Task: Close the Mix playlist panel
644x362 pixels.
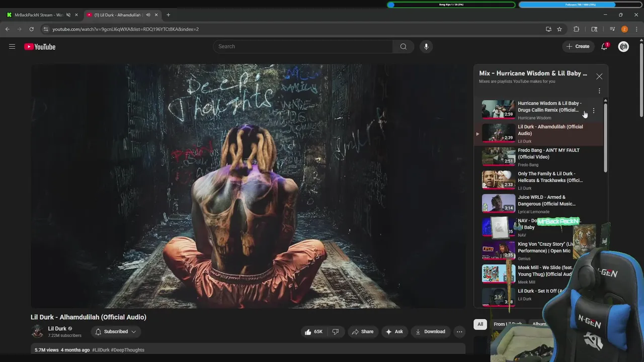Action: 599,76
